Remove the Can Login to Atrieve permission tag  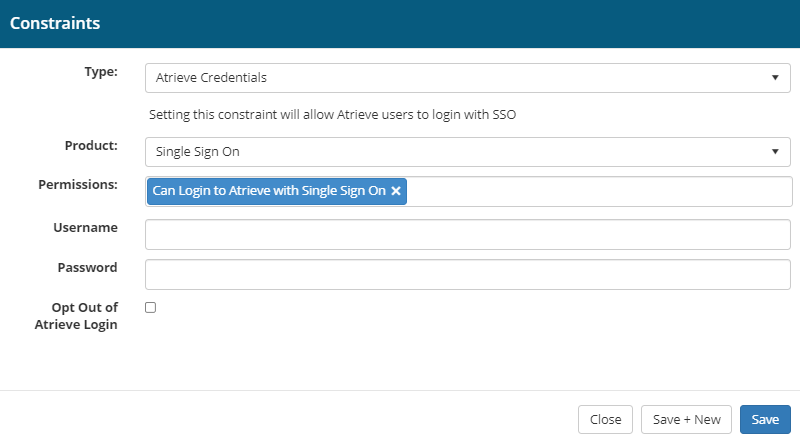click(396, 191)
